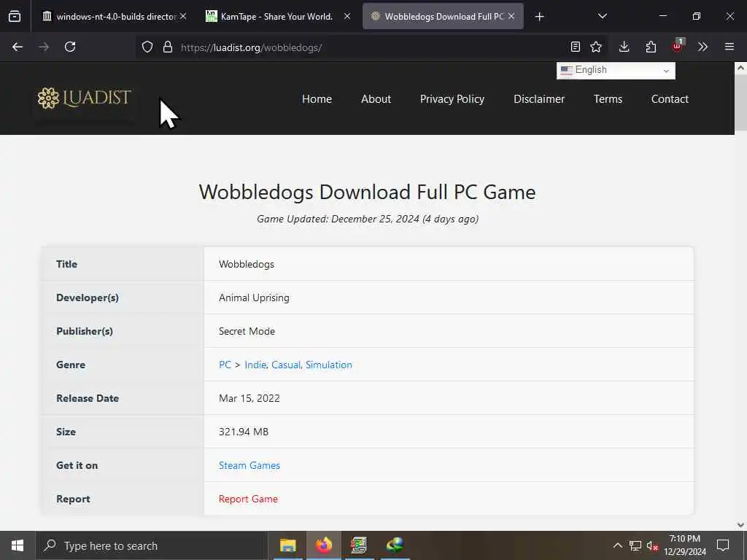
Task: Click the 'Game Updated: December 25, 2024' text
Action: (x=368, y=219)
